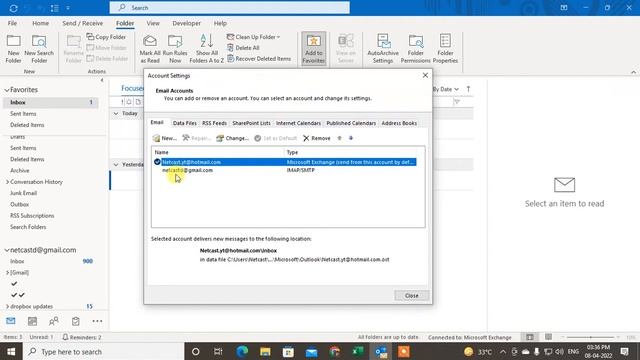Collapse the ribbon
This screenshot has height=360, width=640.
coord(633,72)
